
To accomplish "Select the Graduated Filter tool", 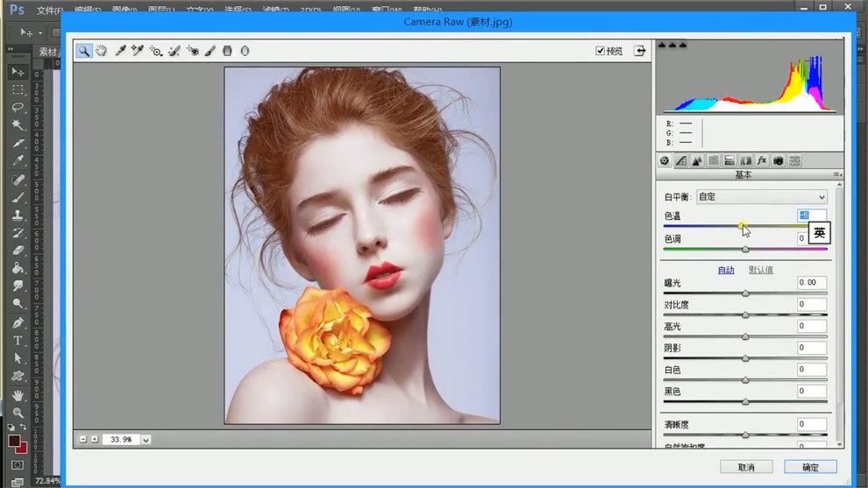I will coord(227,51).
